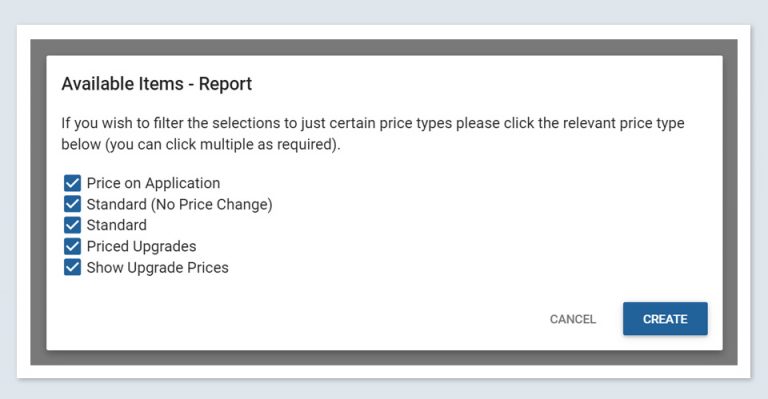Select the "Standard (No Price Change)" label
The width and height of the screenshot is (768, 399).
click(179, 204)
